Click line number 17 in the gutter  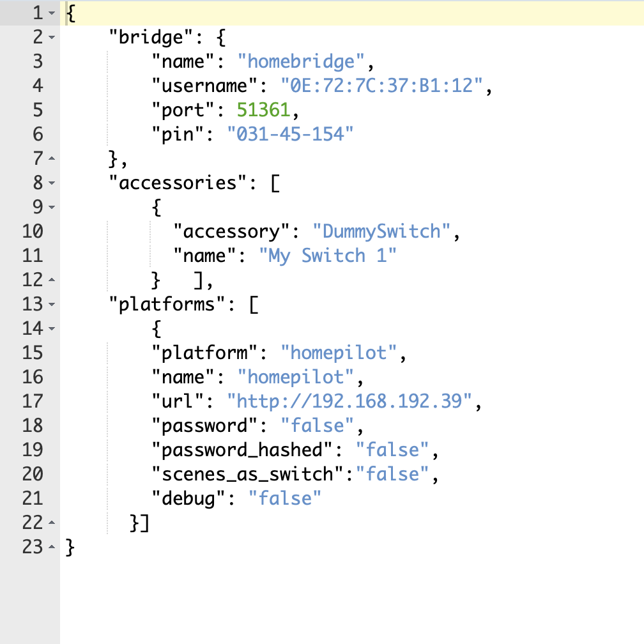32,401
